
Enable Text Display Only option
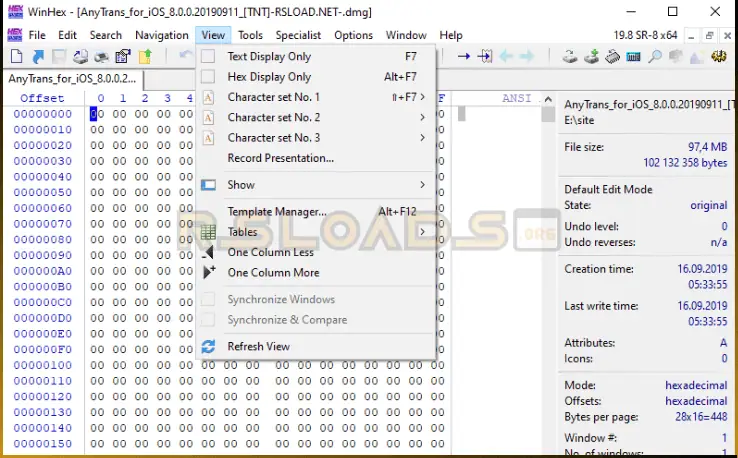[268, 57]
